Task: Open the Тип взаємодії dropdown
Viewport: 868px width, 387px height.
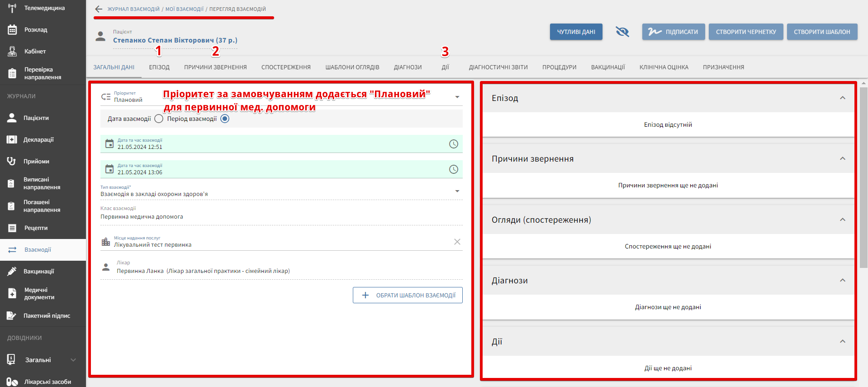Action: tap(457, 191)
